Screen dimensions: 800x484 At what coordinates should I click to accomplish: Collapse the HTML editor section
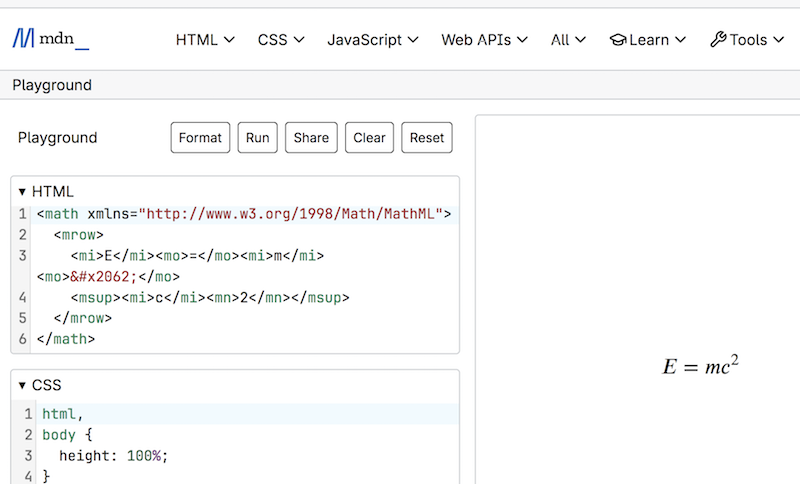(22, 192)
